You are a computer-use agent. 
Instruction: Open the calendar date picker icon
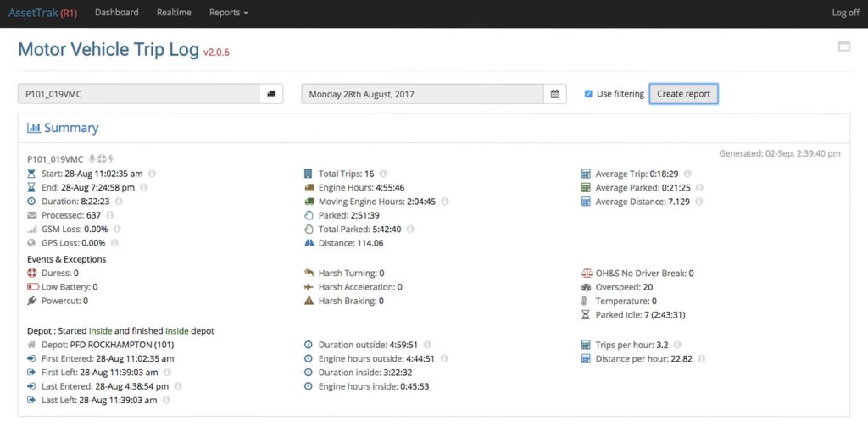click(554, 94)
